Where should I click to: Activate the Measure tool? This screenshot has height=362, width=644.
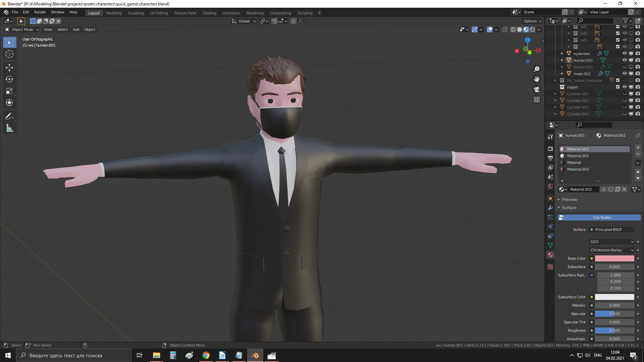pos(9,128)
